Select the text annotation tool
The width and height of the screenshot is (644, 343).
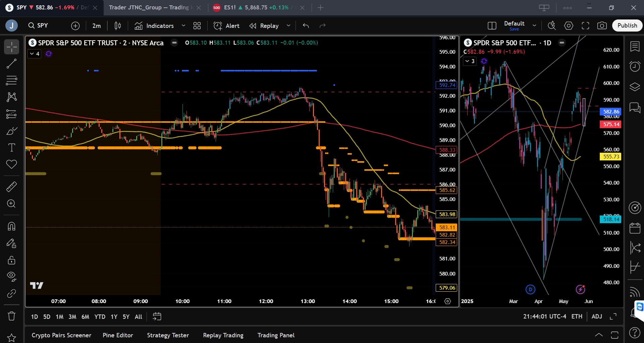pyautogui.click(x=11, y=148)
